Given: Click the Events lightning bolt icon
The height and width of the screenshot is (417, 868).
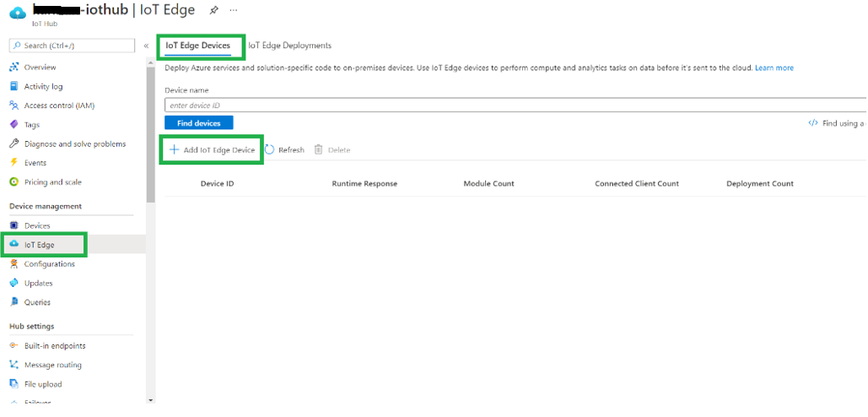Looking at the screenshot, I should (x=14, y=163).
